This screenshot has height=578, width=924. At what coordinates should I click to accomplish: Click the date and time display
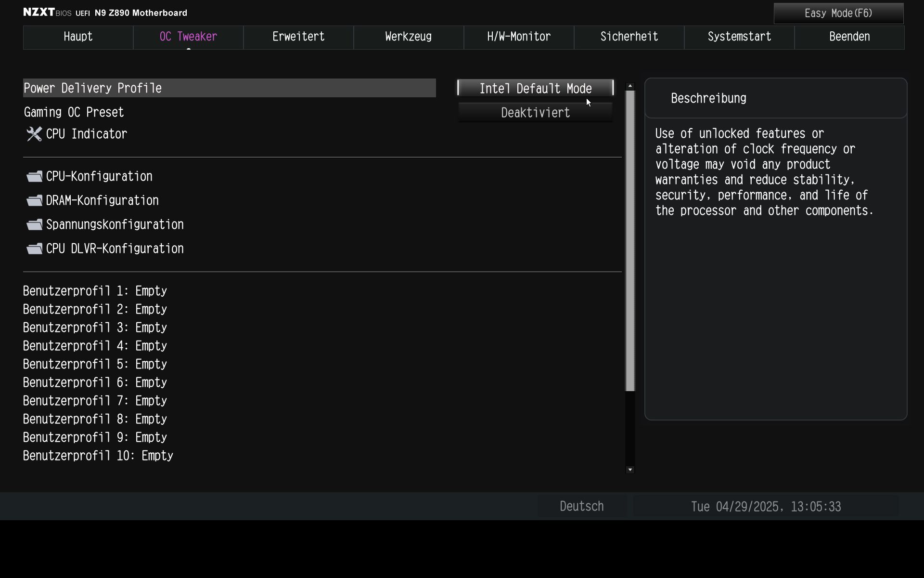(766, 506)
